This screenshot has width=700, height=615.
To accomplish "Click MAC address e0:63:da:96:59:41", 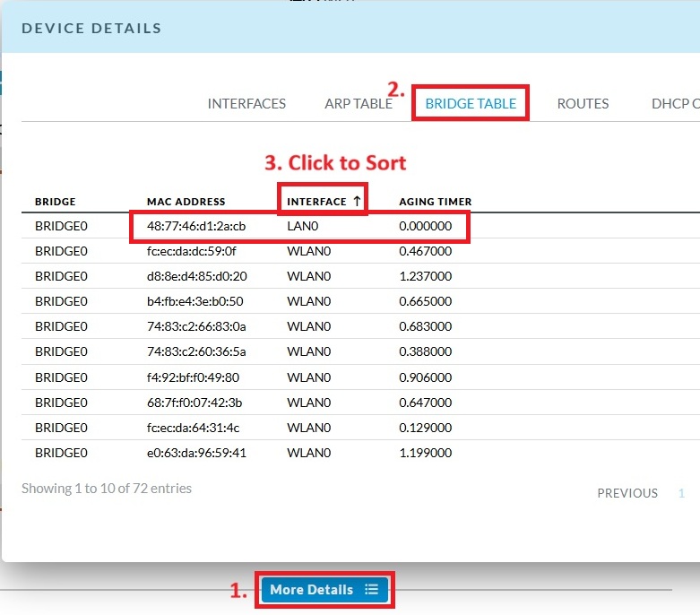I will pyautogui.click(x=196, y=453).
